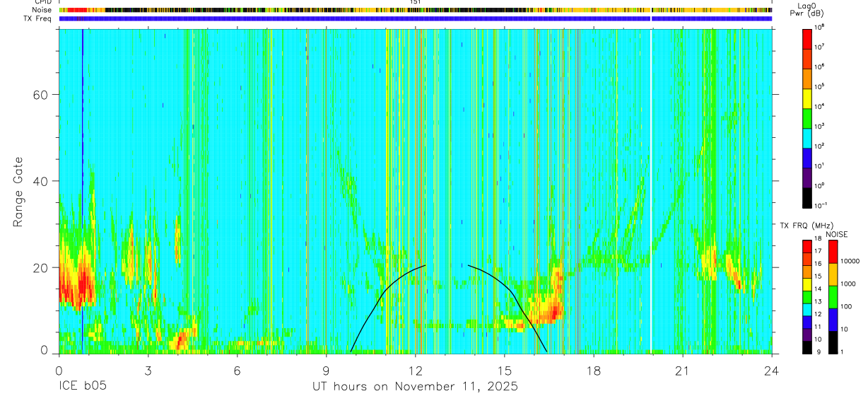Image resolution: width=868 pixels, height=401 pixels.
Task: Click the cyan segment of TX FRQ color bar
Action: [807, 309]
